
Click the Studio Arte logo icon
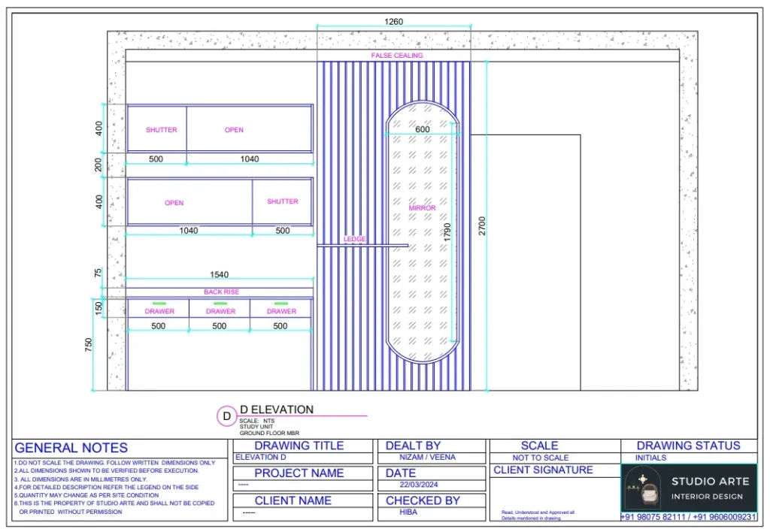pos(643,489)
